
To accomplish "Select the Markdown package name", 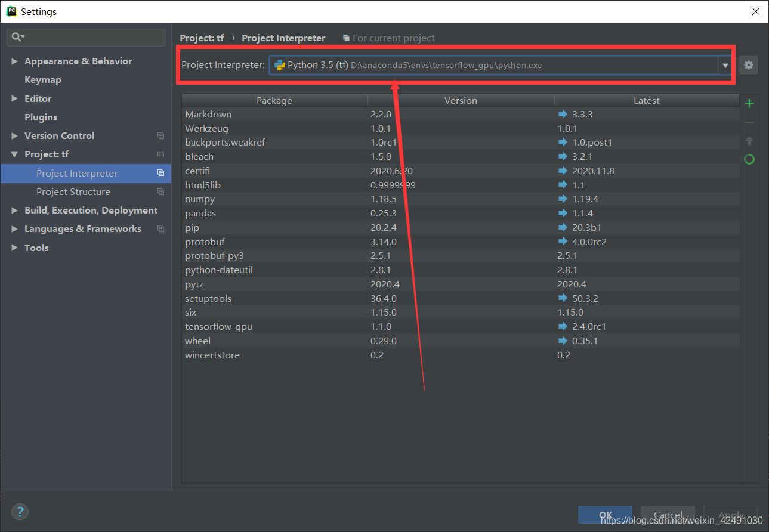I will pos(208,115).
